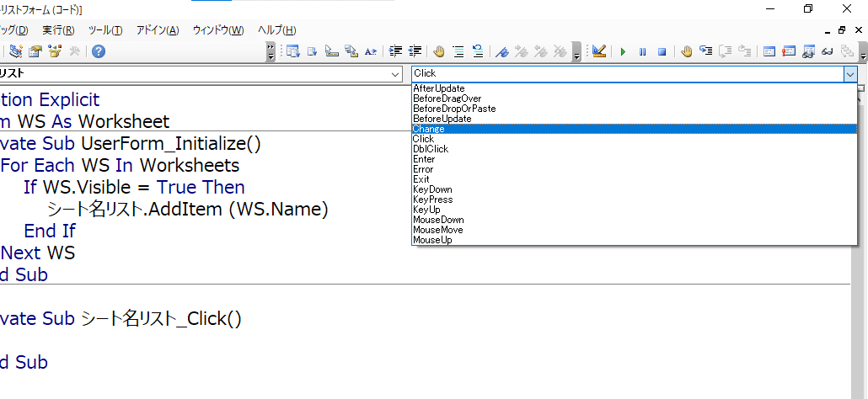This screenshot has width=868, height=399.
Task: Open the Standard toolbar overflow options arrow
Action: (271, 51)
